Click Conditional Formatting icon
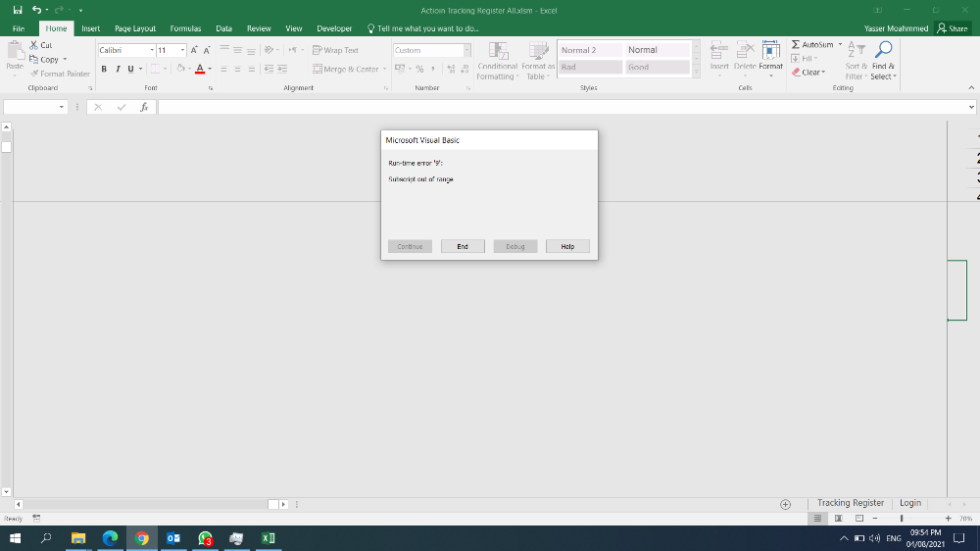This screenshot has width=980, height=551. [x=498, y=51]
